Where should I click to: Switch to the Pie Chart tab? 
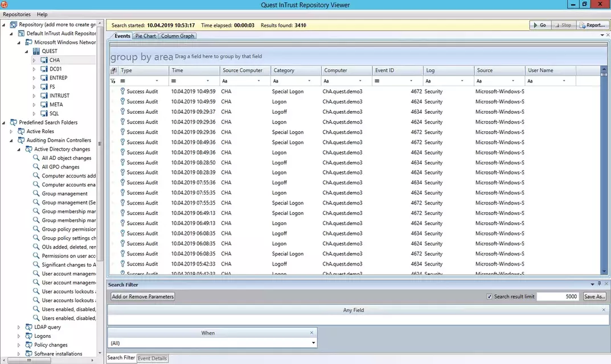(145, 36)
